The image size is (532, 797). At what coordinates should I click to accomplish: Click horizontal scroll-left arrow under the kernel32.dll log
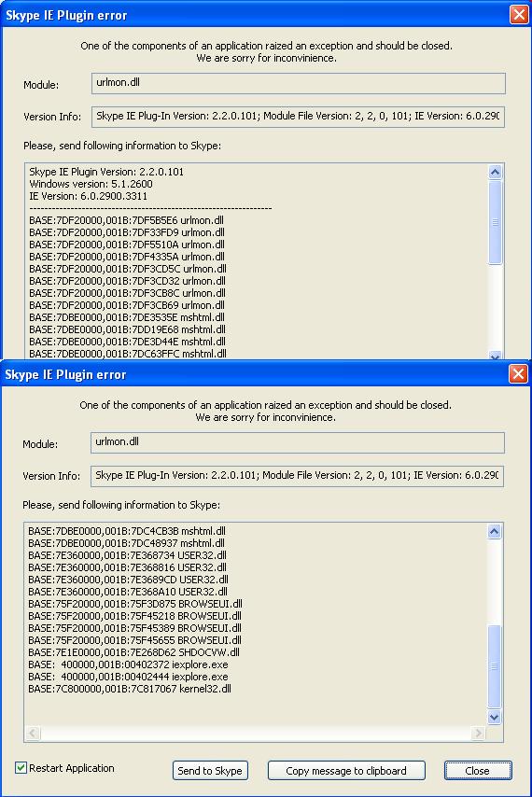33,733
